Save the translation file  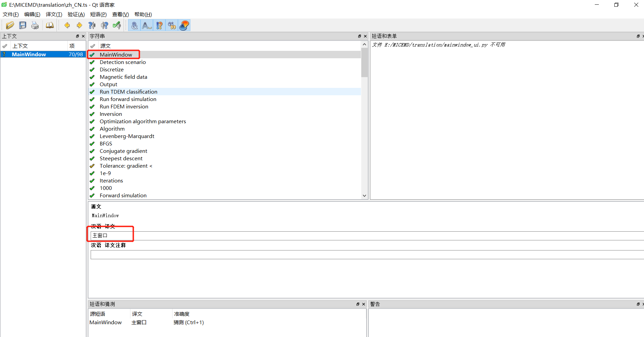pos(23,25)
